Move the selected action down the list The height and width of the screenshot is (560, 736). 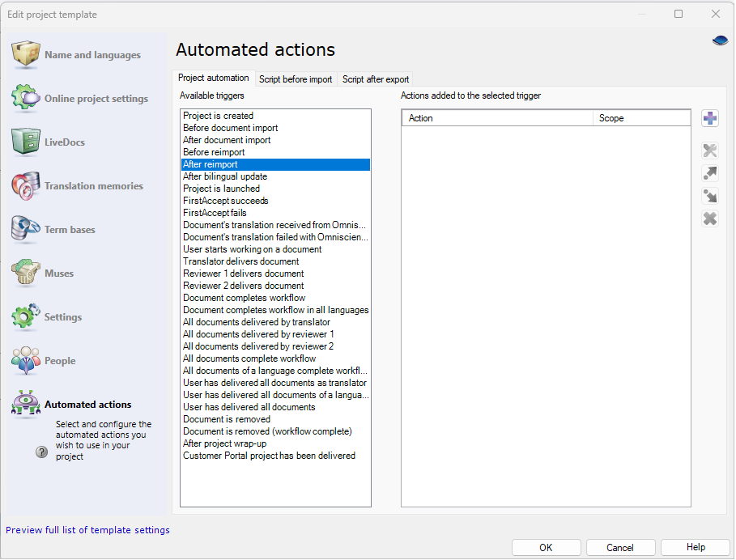(x=710, y=195)
